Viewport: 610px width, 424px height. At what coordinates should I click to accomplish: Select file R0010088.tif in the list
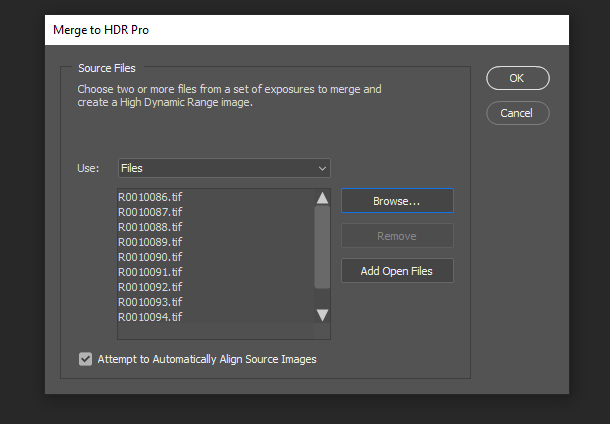click(150, 227)
